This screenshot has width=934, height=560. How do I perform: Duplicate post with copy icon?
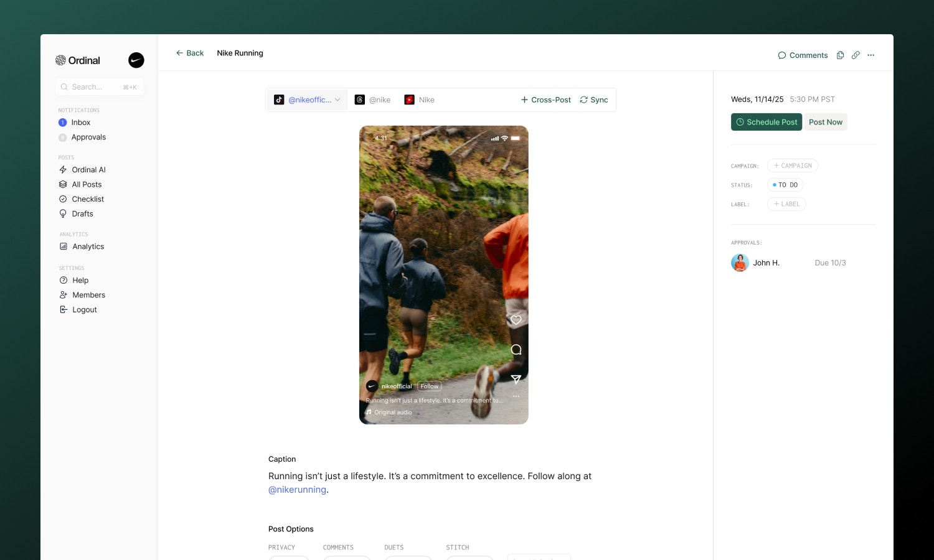coord(840,55)
